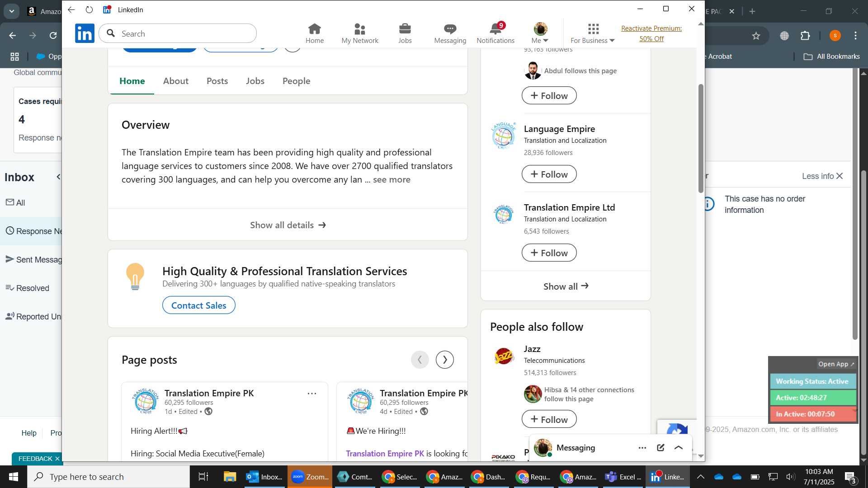Click the Help link in Amazon window
Viewport: 868px width, 488px height.
[x=29, y=433]
